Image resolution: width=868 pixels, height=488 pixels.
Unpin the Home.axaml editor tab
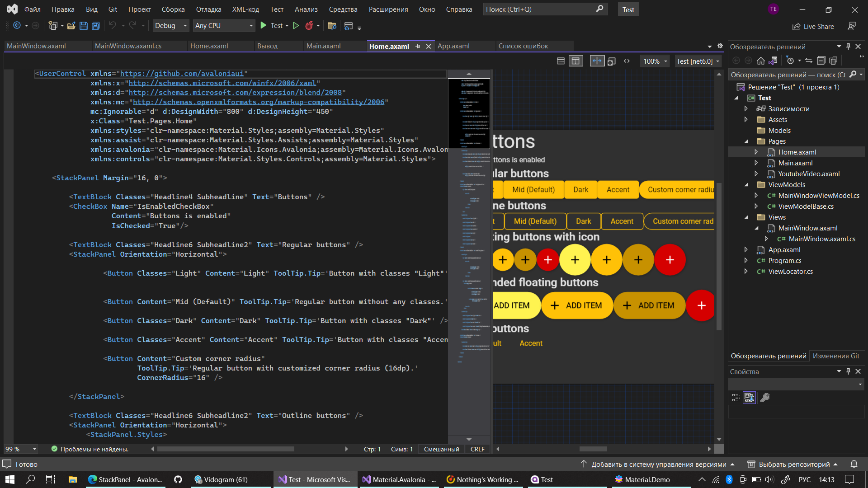pyautogui.click(x=418, y=46)
